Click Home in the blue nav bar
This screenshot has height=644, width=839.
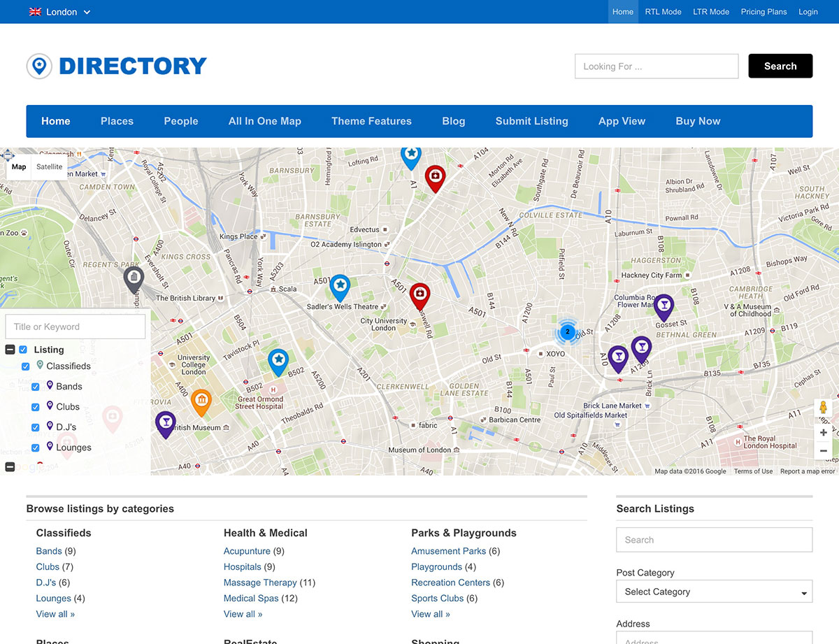56,121
